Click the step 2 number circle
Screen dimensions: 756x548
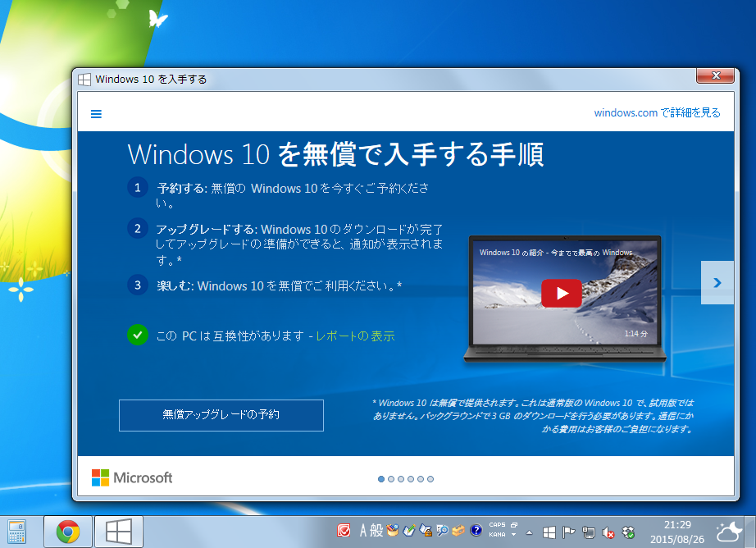pyautogui.click(x=138, y=228)
